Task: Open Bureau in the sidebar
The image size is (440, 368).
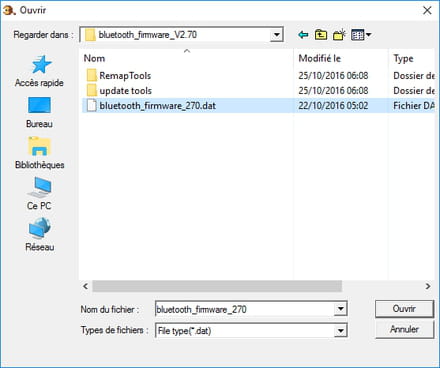Action: pyautogui.click(x=39, y=112)
